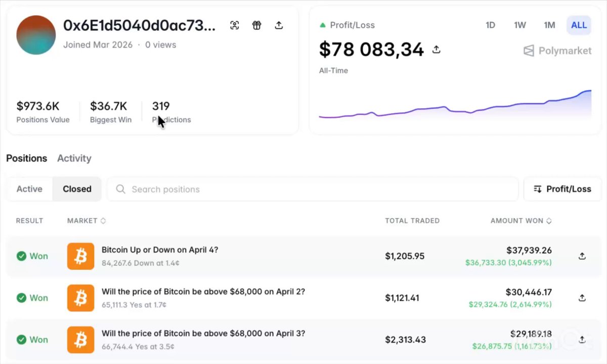This screenshot has height=364, width=607.
Task: Open the gift icon on the profile card
Action: (x=256, y=25)
